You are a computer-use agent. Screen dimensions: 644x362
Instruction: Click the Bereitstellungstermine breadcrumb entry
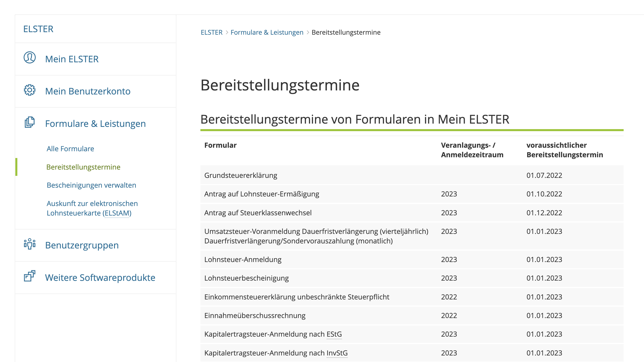[346, 32]
